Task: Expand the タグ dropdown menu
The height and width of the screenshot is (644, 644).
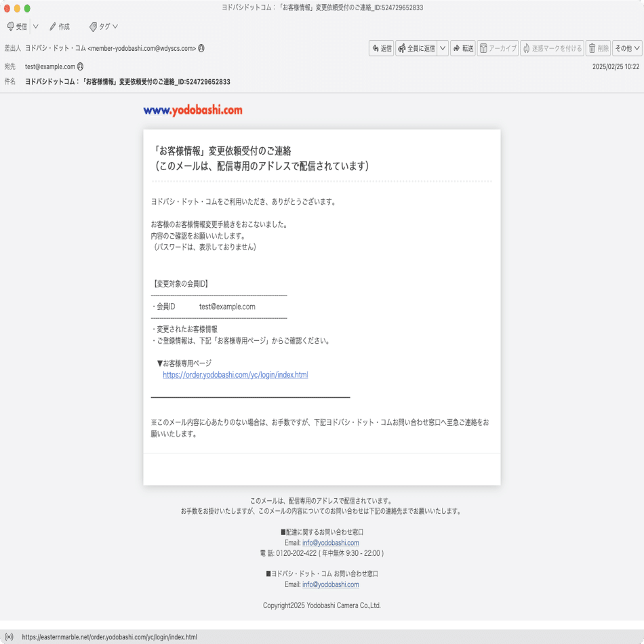Action: coord(115,26)
